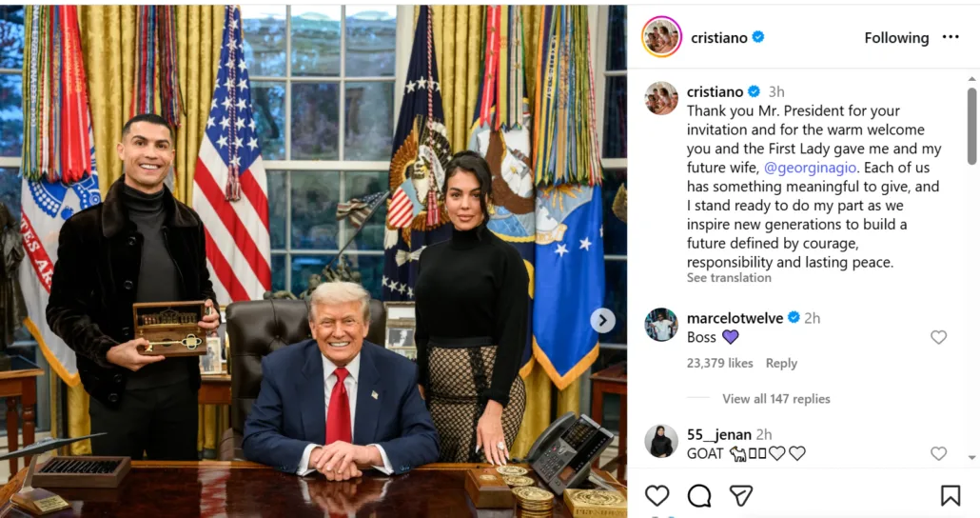
Task: Click the comments scrollbar thumb
Action: coord(971,126)
